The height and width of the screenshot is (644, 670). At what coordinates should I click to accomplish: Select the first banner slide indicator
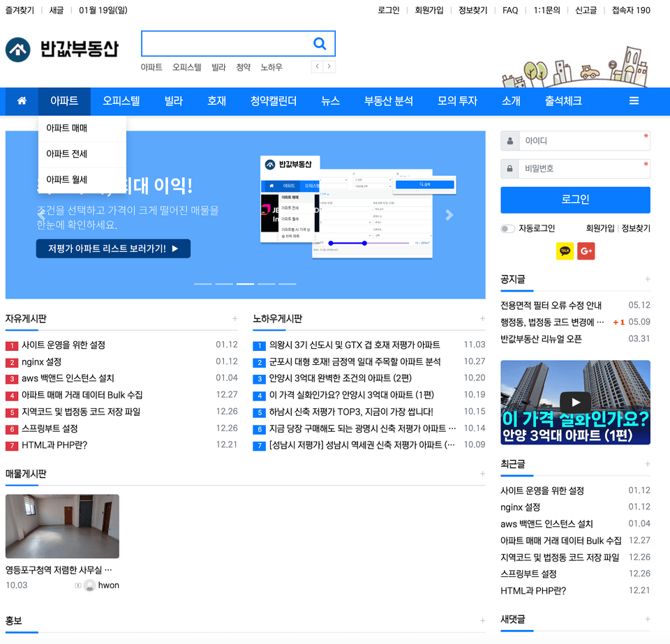[x=203, y=284]
